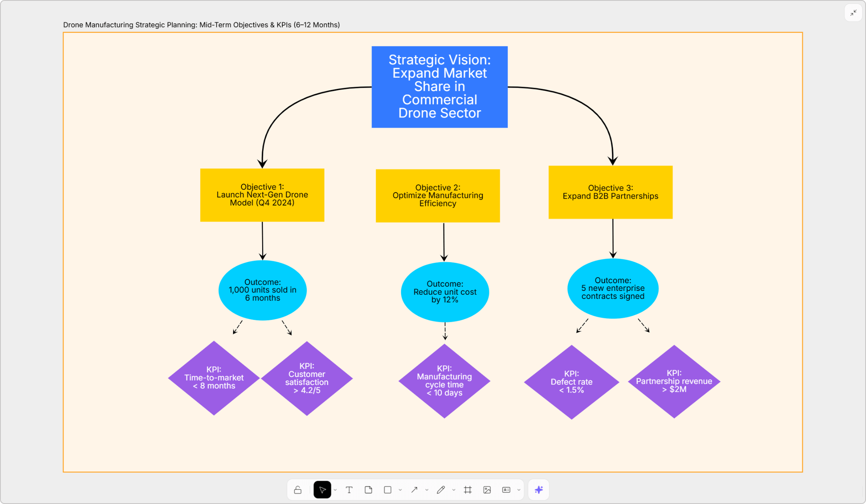Click the insert image tool
866x504 pixels.
click(x=487, y=490)
